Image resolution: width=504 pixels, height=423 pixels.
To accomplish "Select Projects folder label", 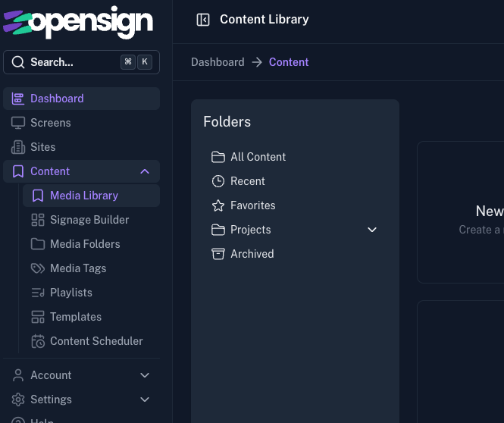I will coord(251,230).
